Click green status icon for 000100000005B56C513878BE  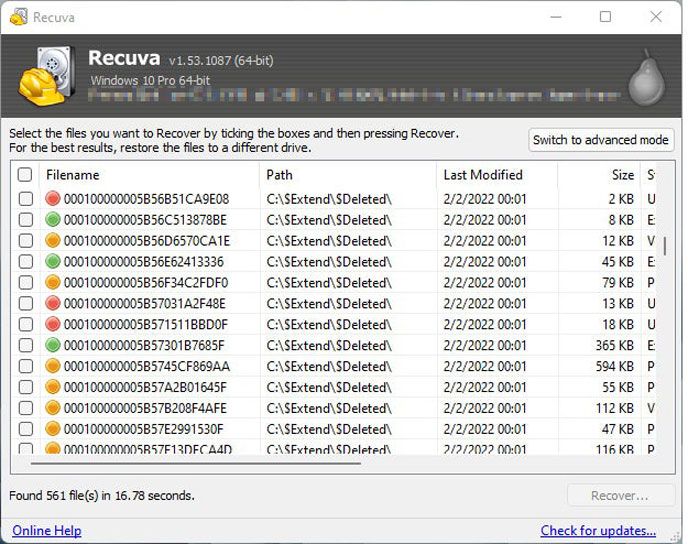tap(53, 220)
